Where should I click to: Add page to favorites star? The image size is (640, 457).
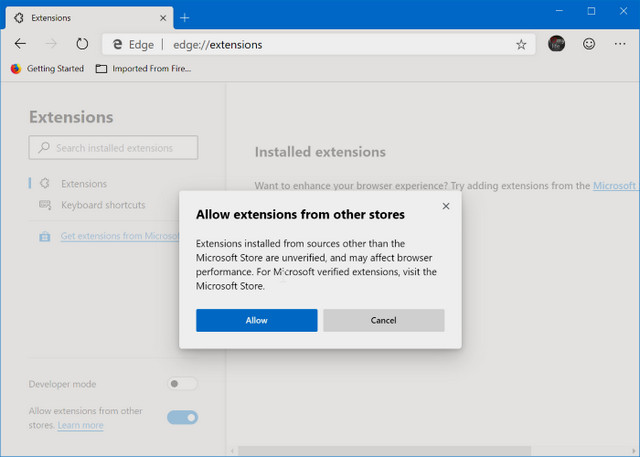tap(521, 44)
